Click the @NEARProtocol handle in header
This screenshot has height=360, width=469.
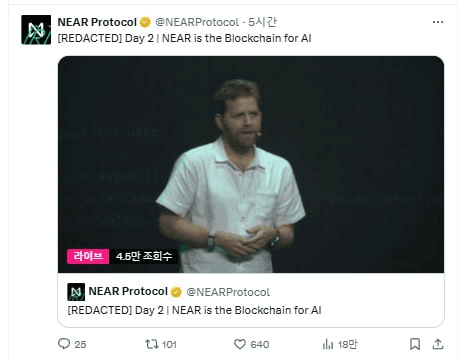(x=197, y=22)
